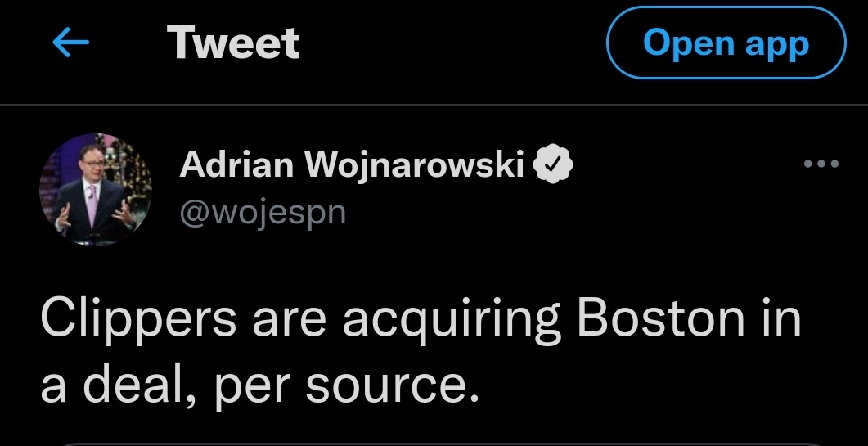Click the word Clippers in the tweet

[x=137, y=318]
